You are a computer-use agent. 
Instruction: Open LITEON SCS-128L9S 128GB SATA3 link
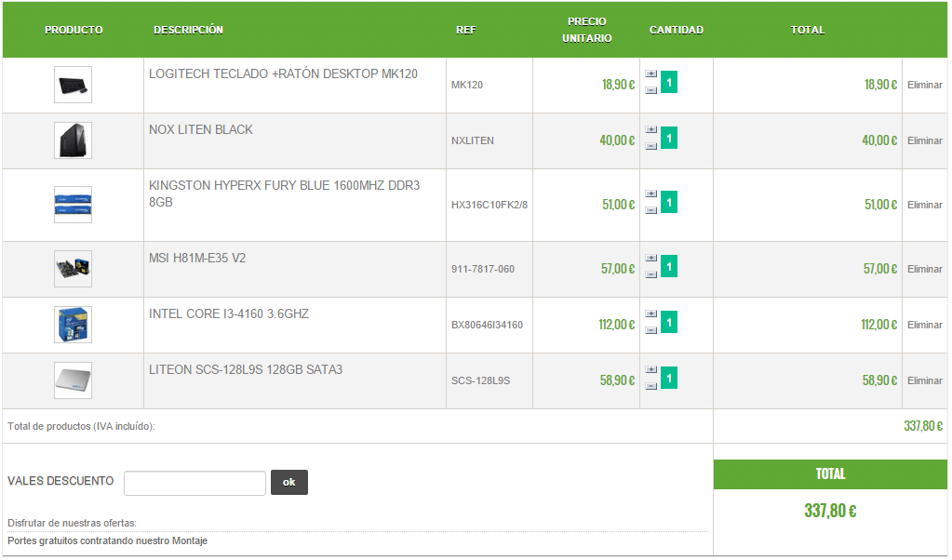(x=246, y=370)
